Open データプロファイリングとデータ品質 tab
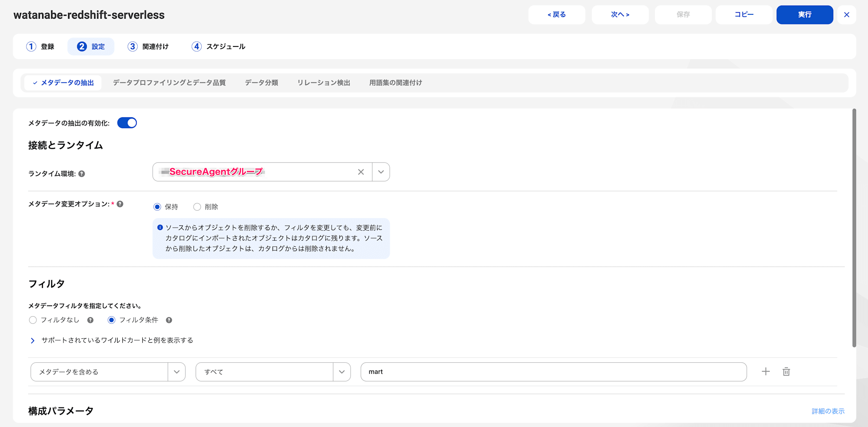868x427 pixels. [x=169, y=83]
